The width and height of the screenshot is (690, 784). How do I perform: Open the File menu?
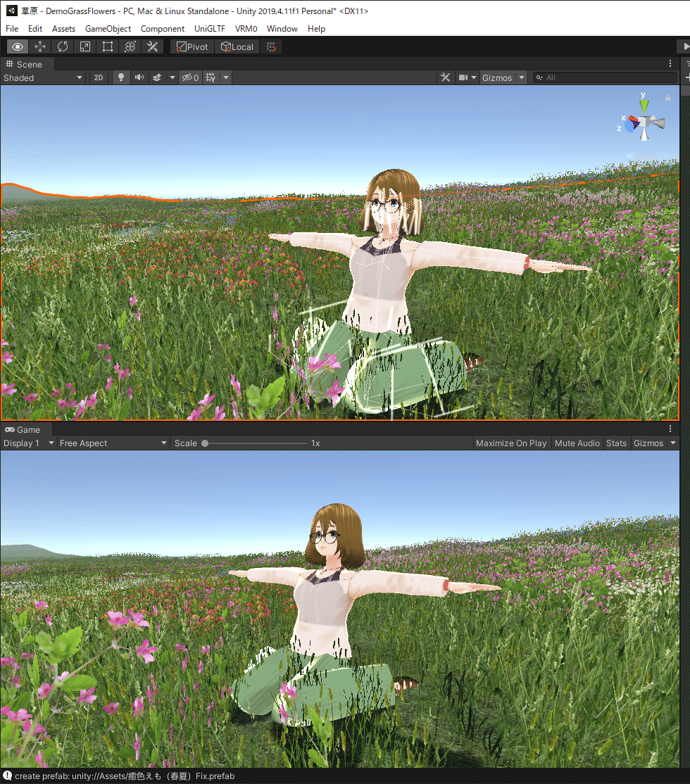tap(12, 28)
